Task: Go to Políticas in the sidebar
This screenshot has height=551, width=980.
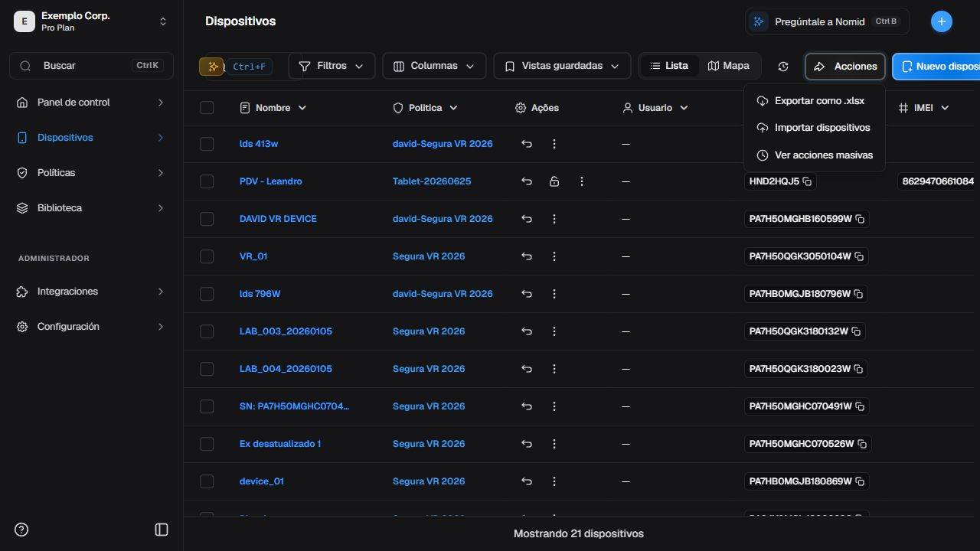Action: coord(91,173)
